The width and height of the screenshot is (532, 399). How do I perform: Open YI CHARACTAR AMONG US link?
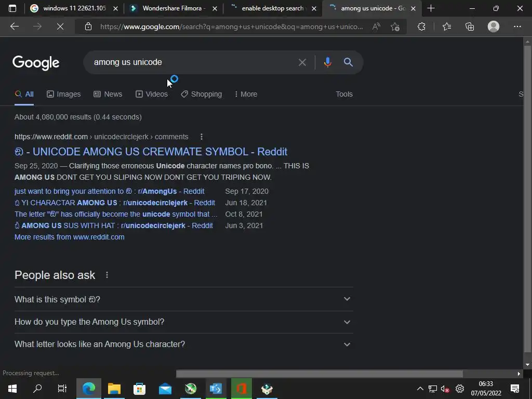[115, 203]
